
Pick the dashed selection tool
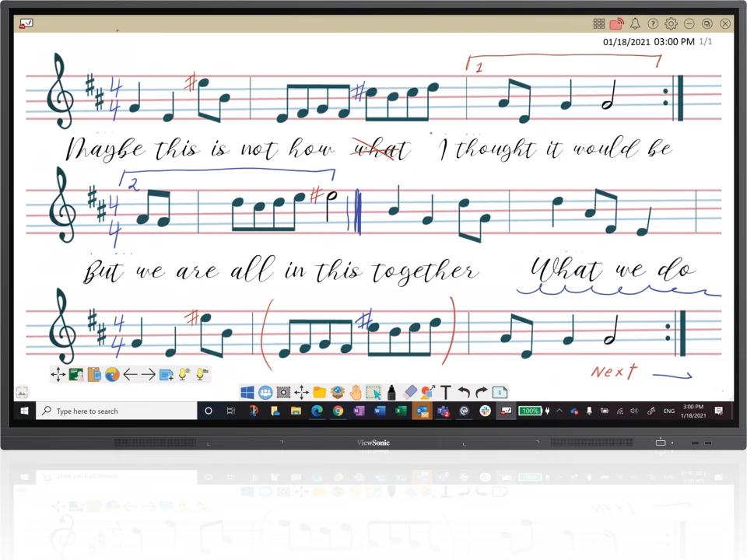pos(373,392)
